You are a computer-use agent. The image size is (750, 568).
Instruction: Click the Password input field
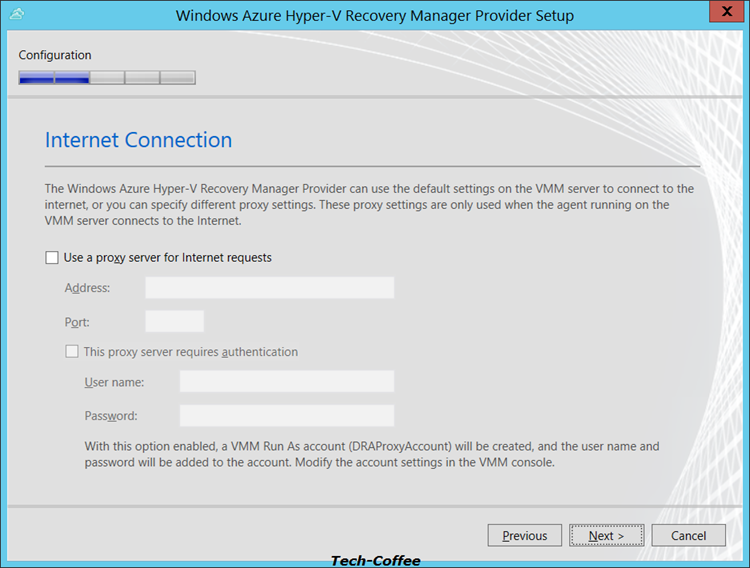[287, 415]
